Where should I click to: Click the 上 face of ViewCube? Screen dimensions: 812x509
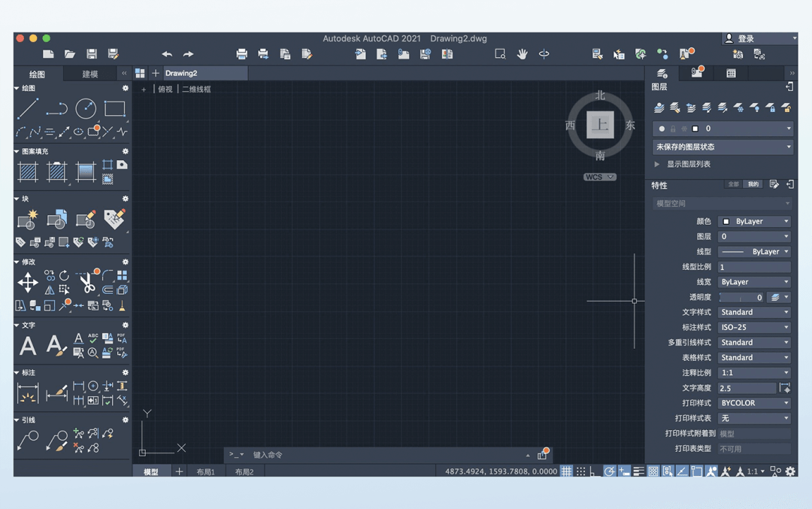[600, 125]
